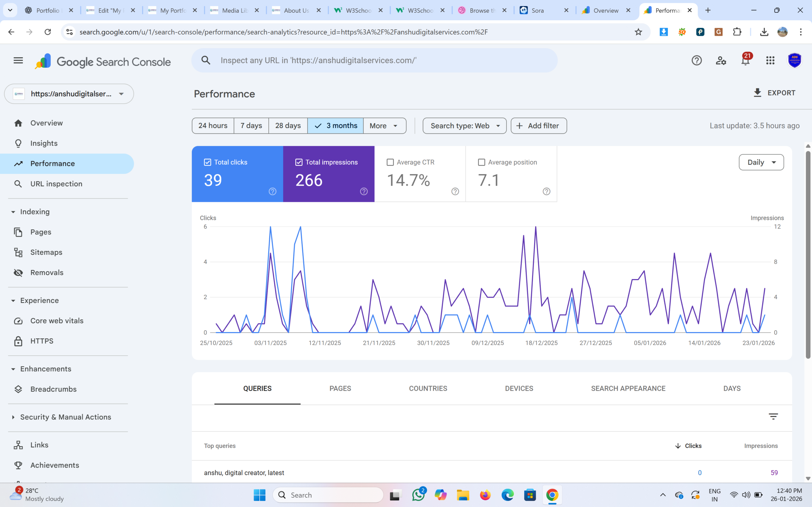Screen dimensions: 812x507
Task: Click the Add filter button
Action: pyautogui.click(x=538, y=125)
